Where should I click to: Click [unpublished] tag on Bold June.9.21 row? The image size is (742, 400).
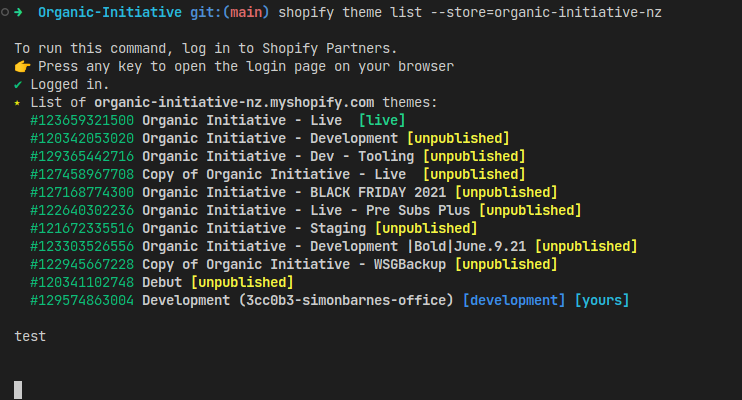(x=586, y=246)
